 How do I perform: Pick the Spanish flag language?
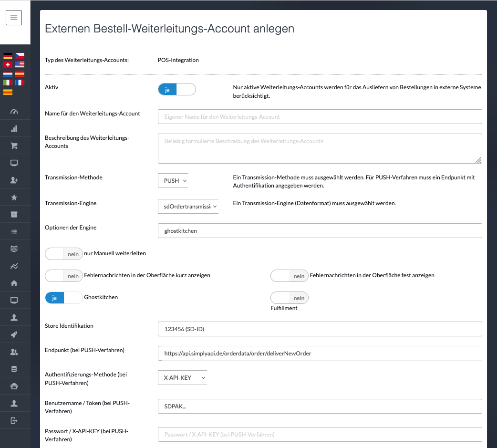pos(20,74)
